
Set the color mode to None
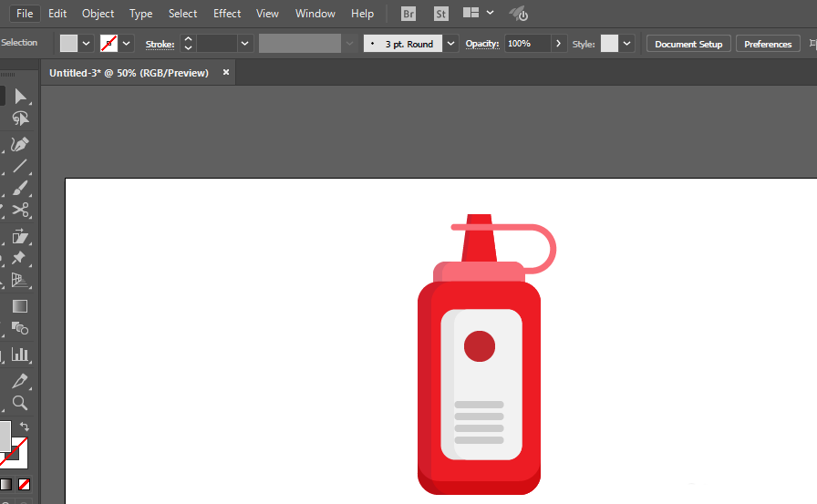click(x=25, y=484)
